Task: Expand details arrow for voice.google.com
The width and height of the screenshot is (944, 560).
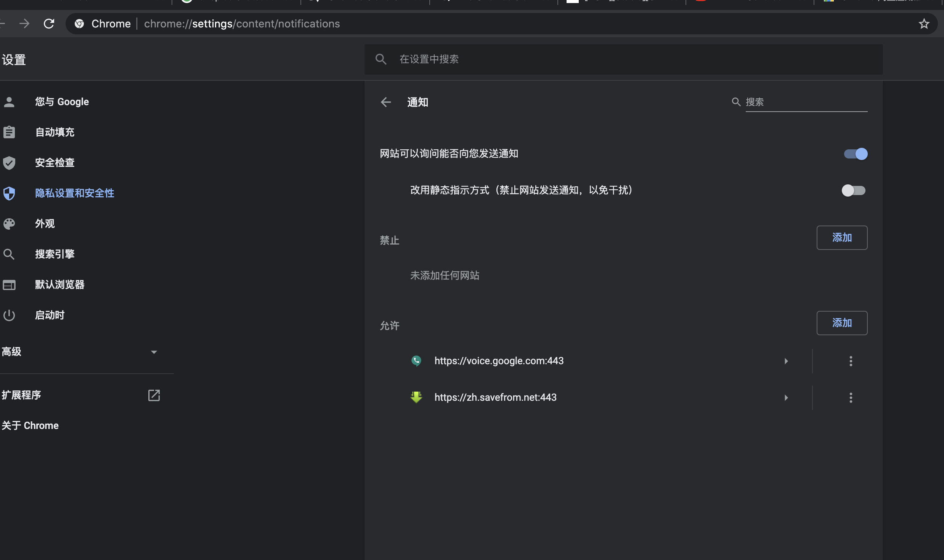Action: pyautogui.click(x=786, y=361)
